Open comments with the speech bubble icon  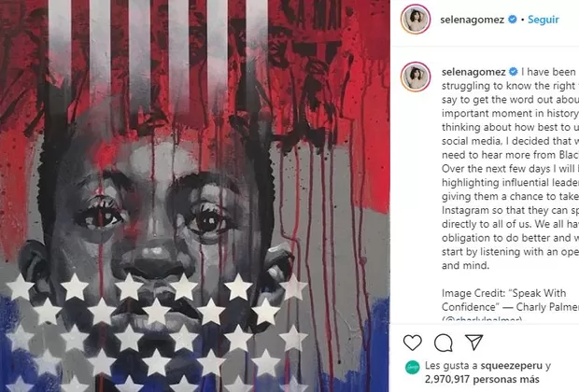tap(443, 343)
